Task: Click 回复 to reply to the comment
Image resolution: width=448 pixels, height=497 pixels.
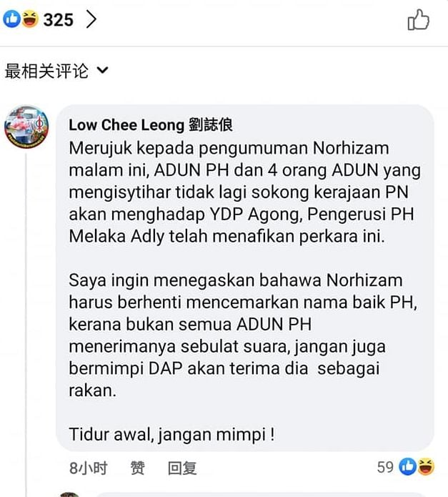Action: point(182,468)
